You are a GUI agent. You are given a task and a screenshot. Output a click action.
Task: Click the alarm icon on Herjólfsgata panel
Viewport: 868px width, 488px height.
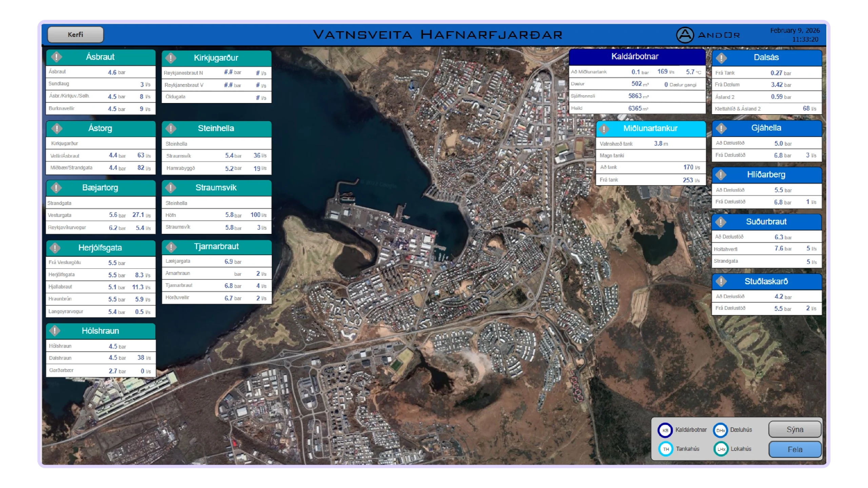pyautogui.click(x=55, y=248)
